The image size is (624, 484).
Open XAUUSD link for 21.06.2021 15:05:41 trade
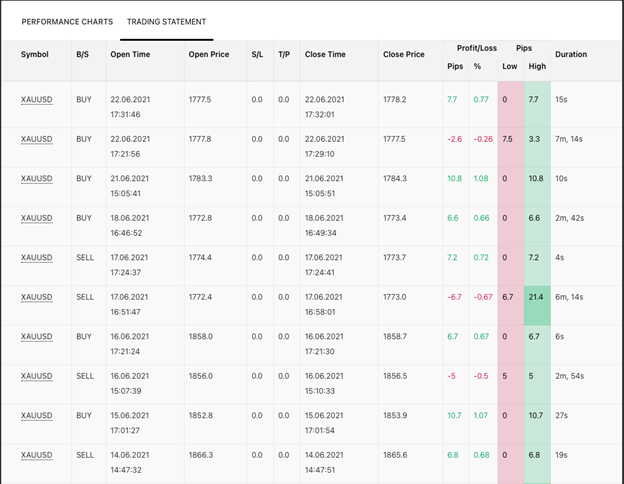[36, 179]
